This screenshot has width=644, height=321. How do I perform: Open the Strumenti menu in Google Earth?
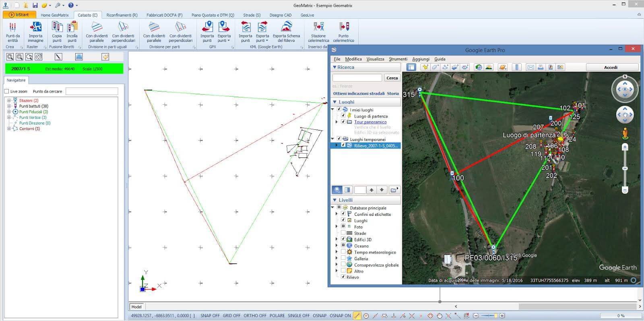click(398, 59)
